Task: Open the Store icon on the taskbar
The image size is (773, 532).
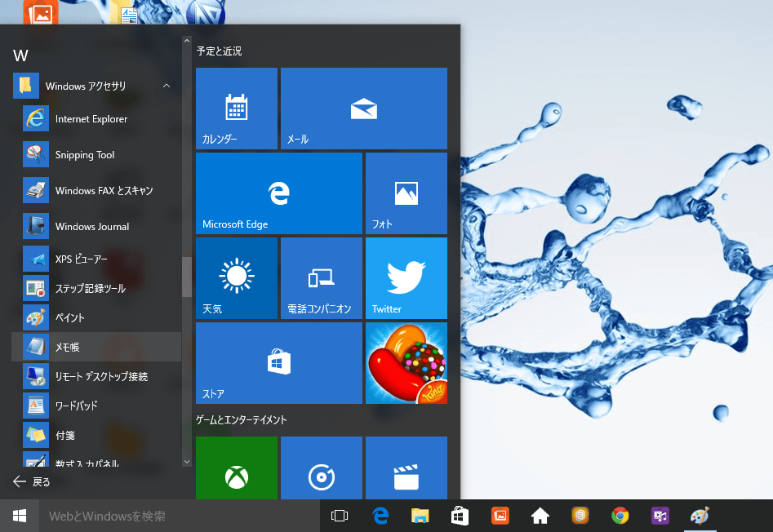Action: (x=460, y=516)
